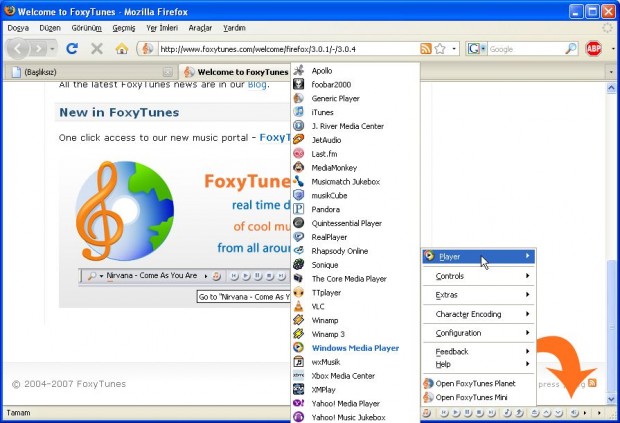Screen dimensions: 620x423
Task: Select Musicmatch Jukebox player
Action: point(355,182)
